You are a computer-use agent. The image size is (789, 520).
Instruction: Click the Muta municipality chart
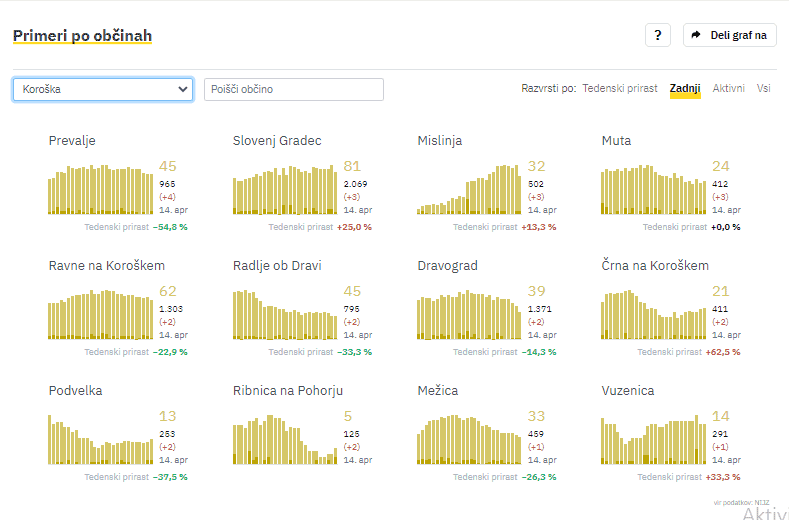[x=653, y=190]
